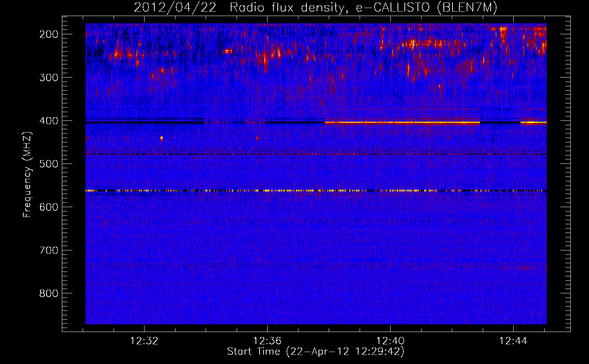Click the 'Start Time (22-Apr-12 12:29:42)' label

point(316,352)
